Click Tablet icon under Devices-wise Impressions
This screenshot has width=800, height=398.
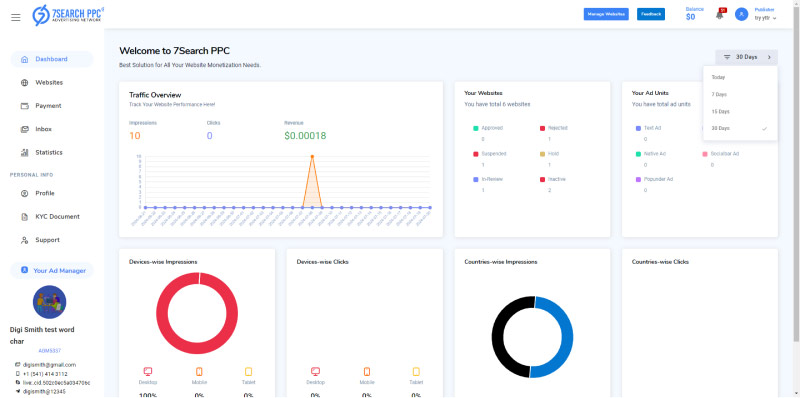click(248, 371)
